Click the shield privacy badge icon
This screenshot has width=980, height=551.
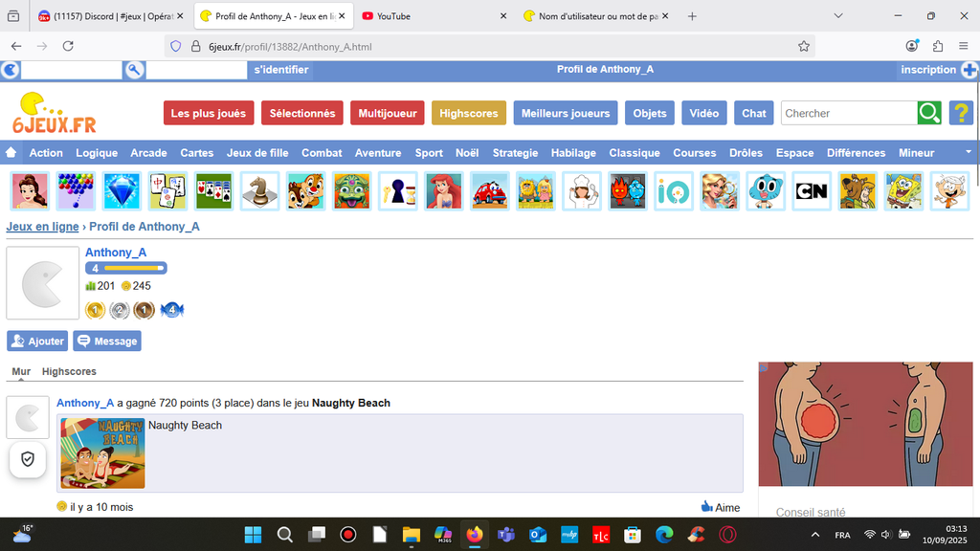(28, 460)
